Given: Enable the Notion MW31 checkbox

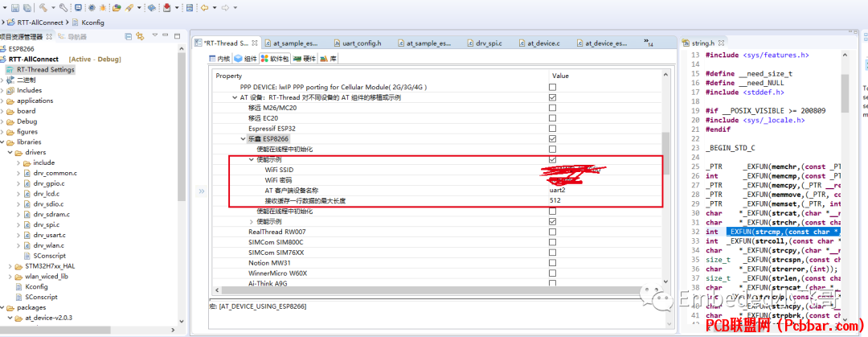Looking at the screenshot, I should [x=552, y=263].
